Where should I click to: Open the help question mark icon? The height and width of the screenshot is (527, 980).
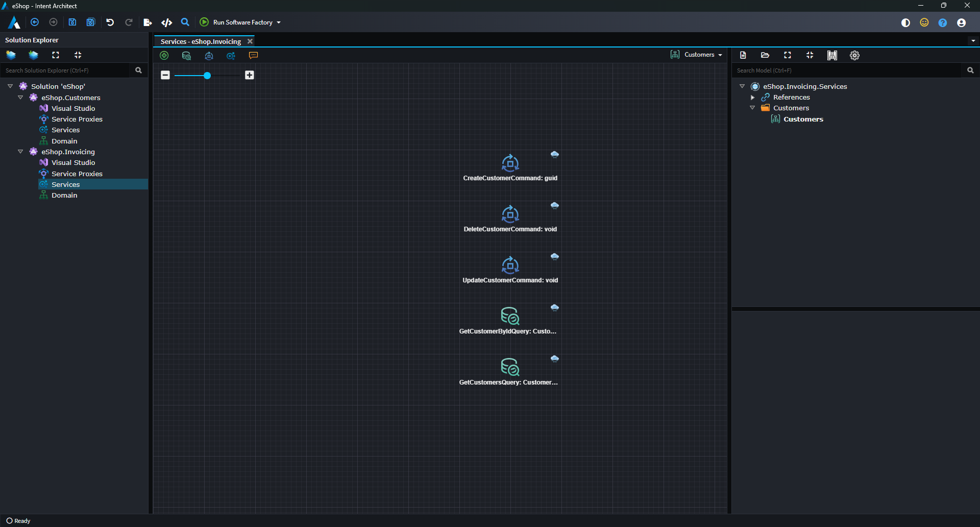pos(943,22)
